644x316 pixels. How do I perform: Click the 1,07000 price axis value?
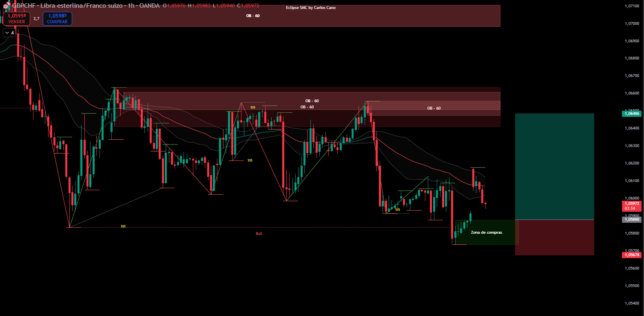pos(632,24)
